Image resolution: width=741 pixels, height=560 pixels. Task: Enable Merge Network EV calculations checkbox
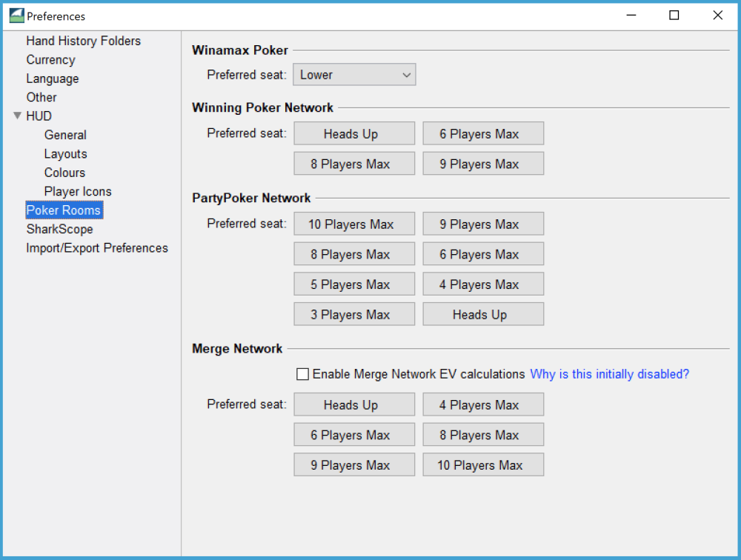(302, 375)
